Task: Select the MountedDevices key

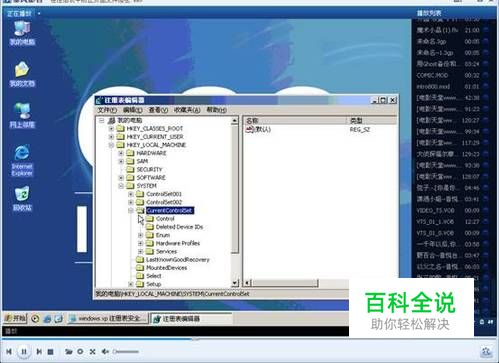Action: tap(166, 268)
